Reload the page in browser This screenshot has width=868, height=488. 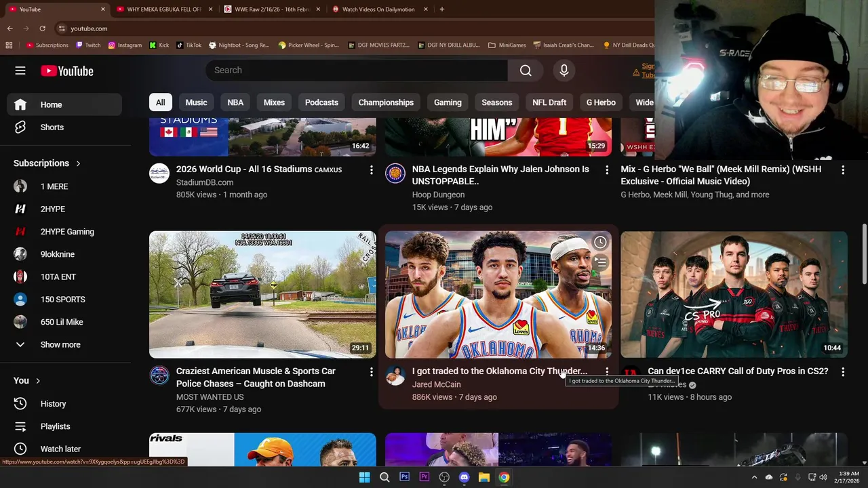tap(42, 28)
